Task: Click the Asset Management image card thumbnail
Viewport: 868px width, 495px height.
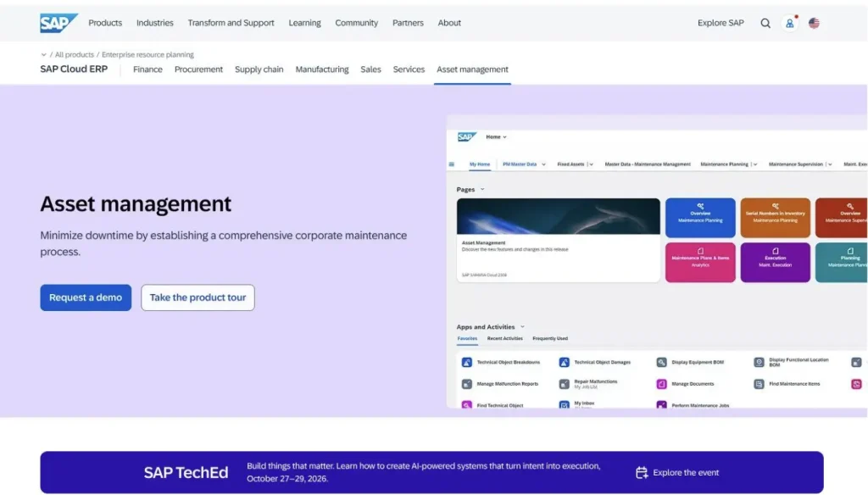Action: click(x=558, y=216)
